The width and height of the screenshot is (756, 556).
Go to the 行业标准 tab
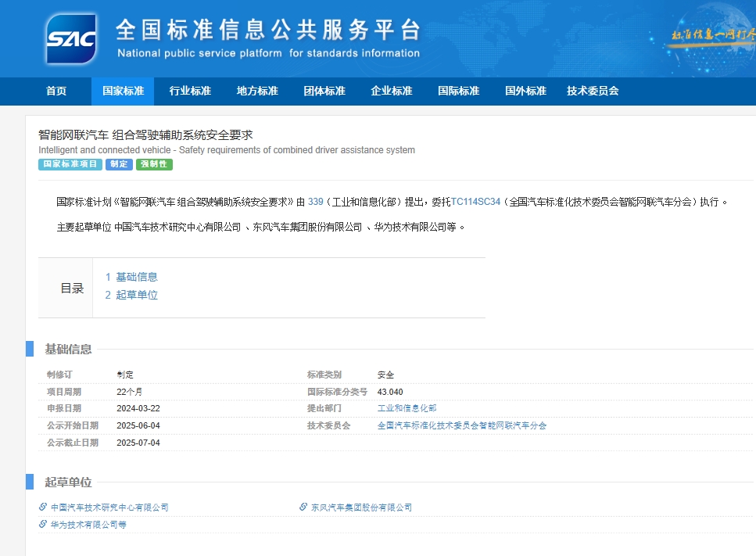(190, 91)
